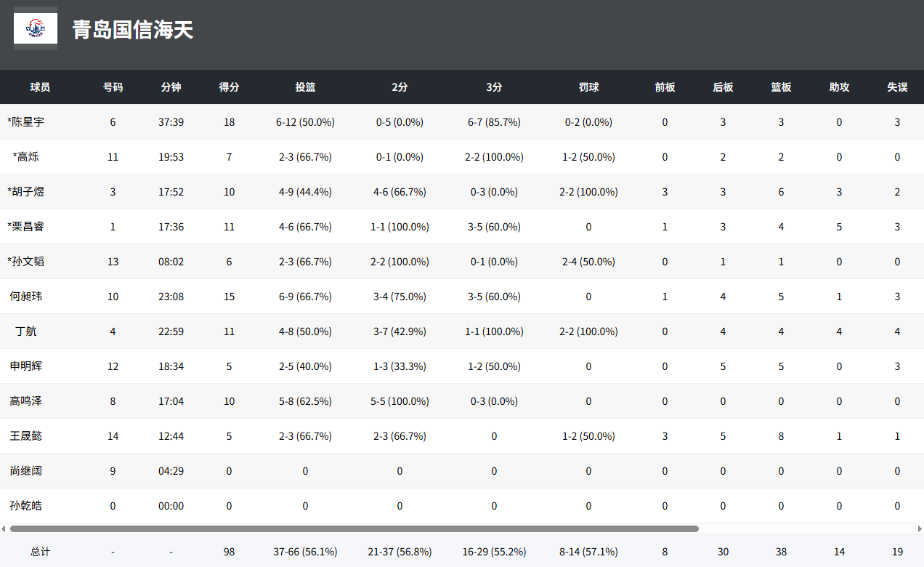Select player name 申明辉
Screen dimensions: 924x567
coord(26,366)
